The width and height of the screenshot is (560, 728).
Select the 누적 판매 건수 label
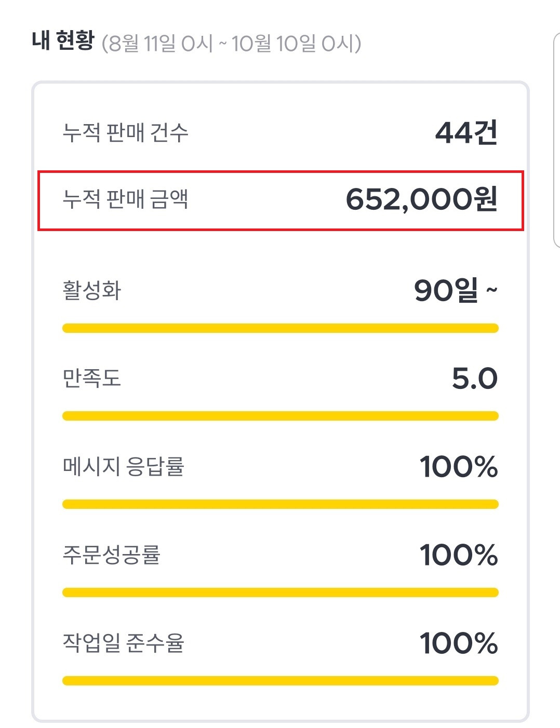125,132
